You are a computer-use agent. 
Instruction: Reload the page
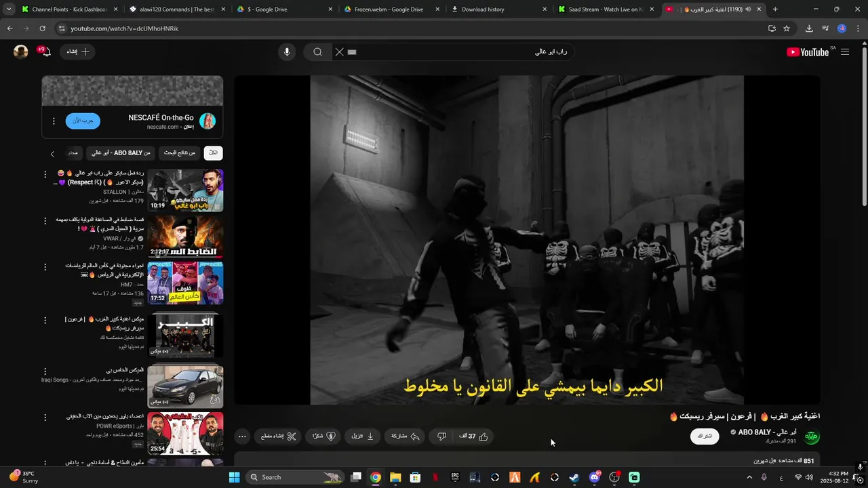pos(42,28)
